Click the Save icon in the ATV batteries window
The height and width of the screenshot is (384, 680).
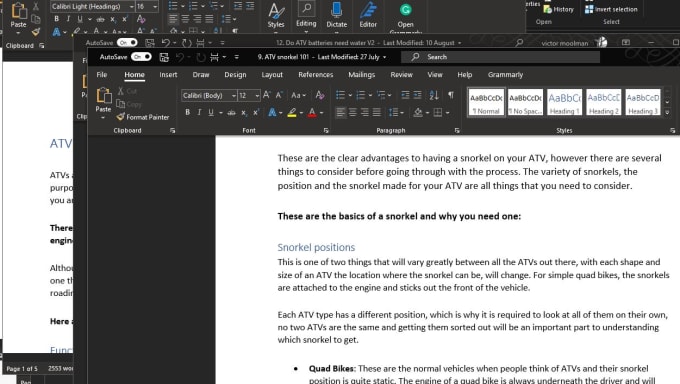(150, 43)
